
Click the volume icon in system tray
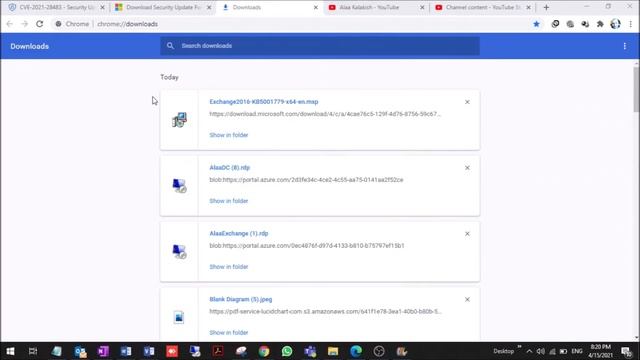tap(540, 351)
